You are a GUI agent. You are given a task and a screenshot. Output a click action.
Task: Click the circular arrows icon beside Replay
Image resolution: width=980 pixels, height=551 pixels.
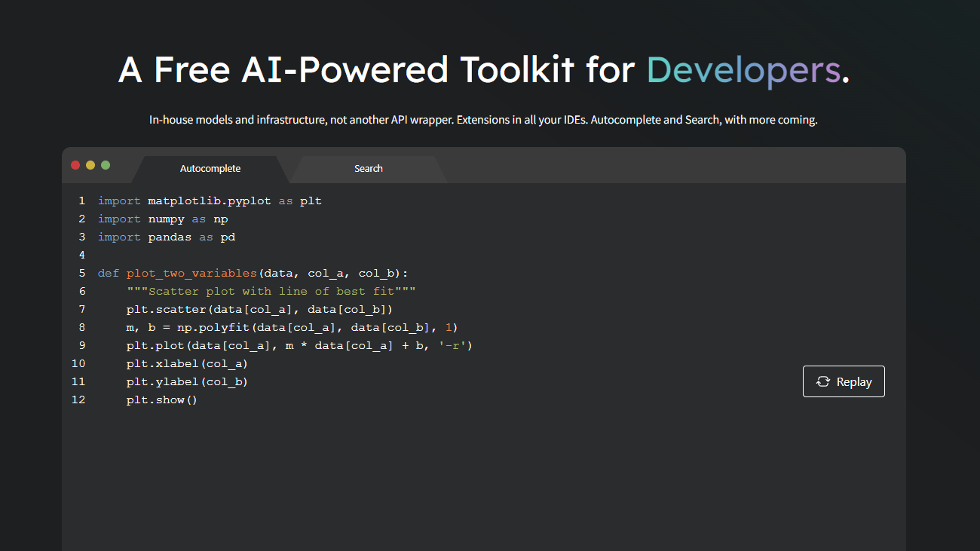823,382
